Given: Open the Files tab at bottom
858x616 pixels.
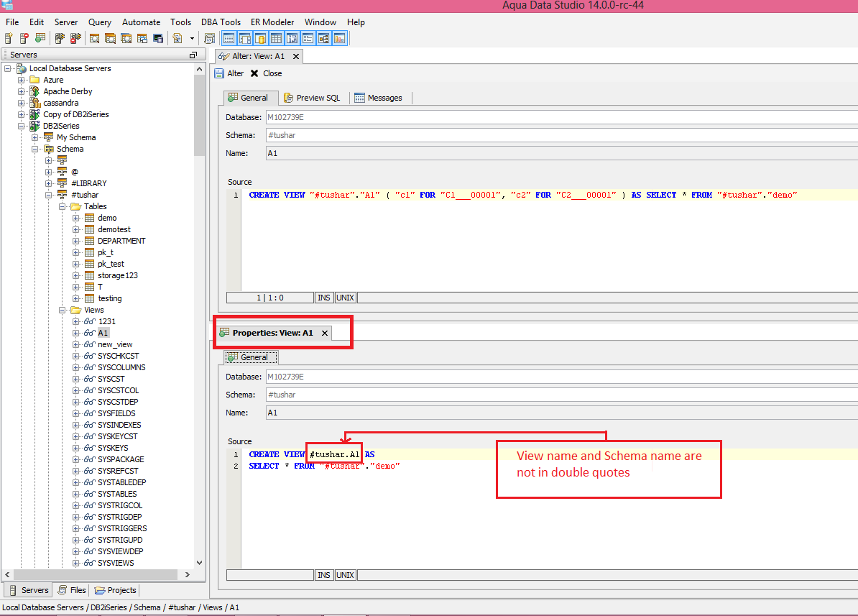Looking at the screenshot, I should pos(73,589).
